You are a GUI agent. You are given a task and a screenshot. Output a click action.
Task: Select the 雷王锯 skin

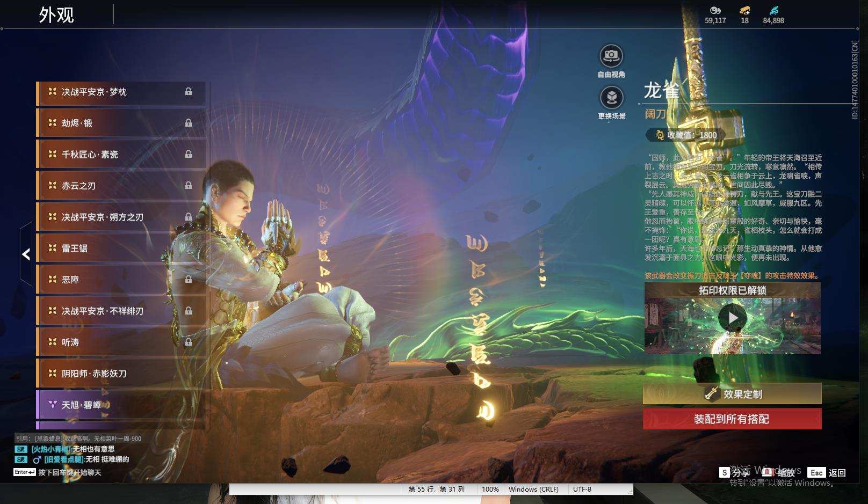click(x=121, y=248)
